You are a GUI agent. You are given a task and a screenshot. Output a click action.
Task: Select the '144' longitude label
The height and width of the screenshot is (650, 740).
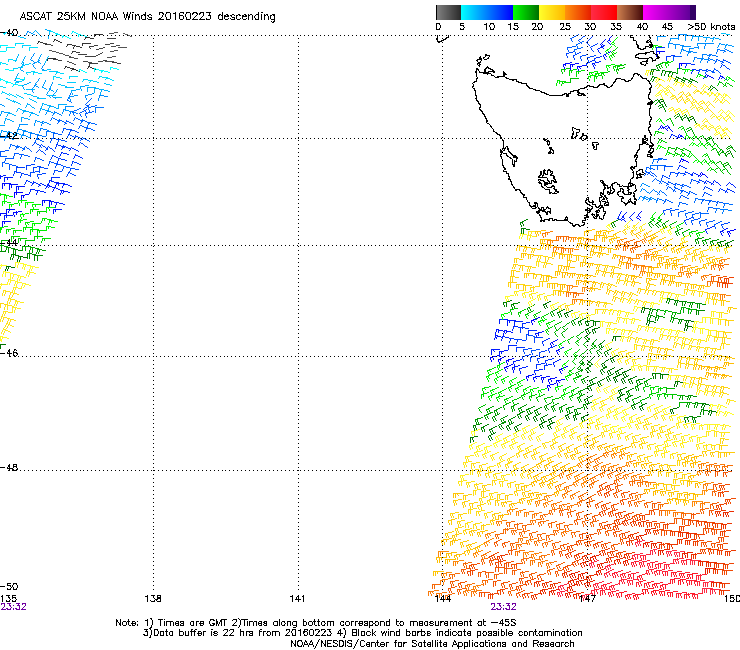tap(443, 599)
